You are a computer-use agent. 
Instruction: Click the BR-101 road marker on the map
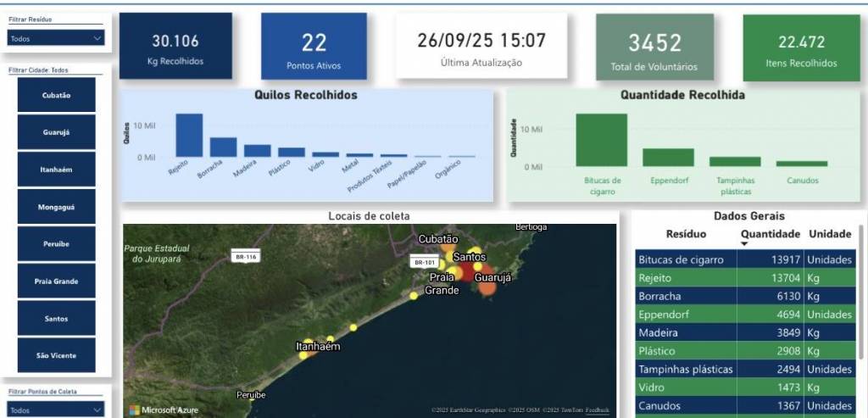pos(424,263)
